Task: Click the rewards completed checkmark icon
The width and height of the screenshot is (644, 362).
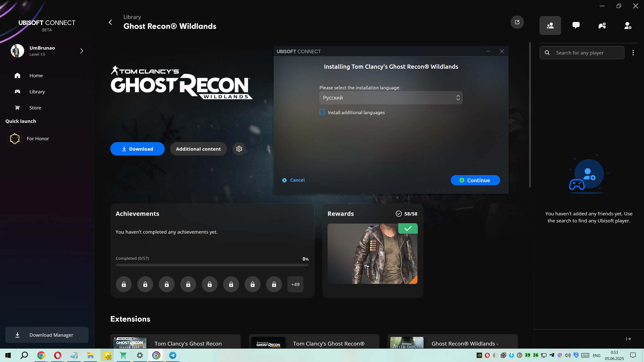Action: [x=399, y=214]
